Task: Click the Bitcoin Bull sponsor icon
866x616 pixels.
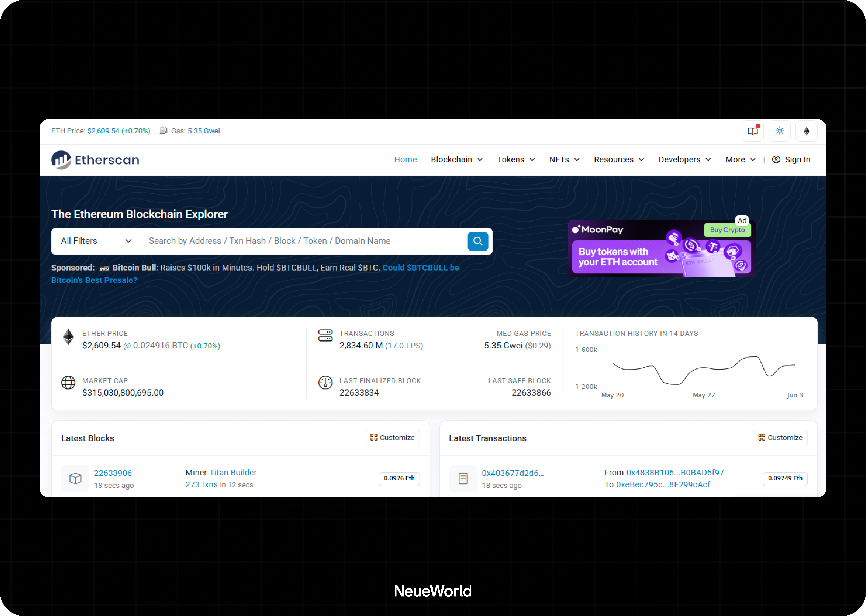Action: [x=104, y=269]
